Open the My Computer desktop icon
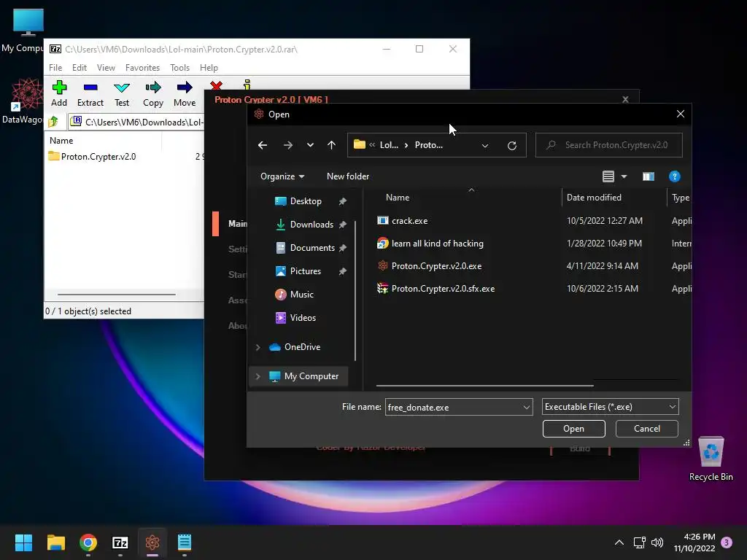 28,30
